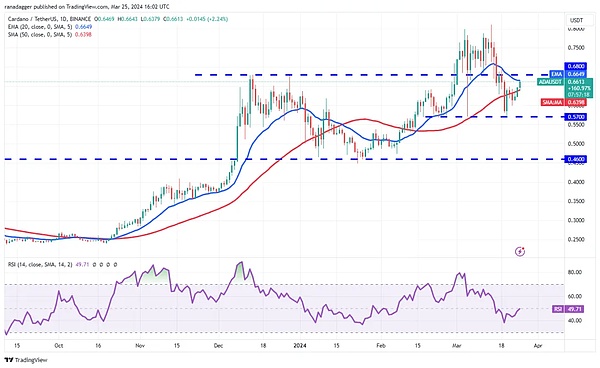This screenshot has width=600, height=368.
Task: Click the 0.7500 price axis value
Action: (576, 48)
